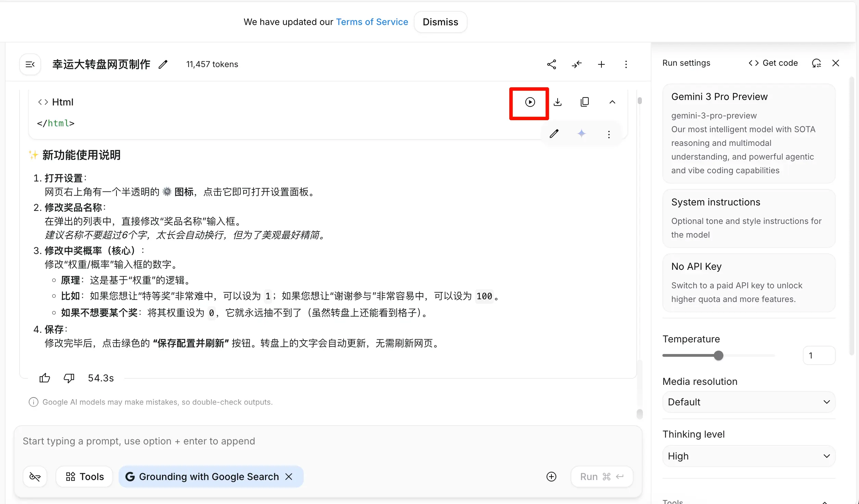Click the thumbs up feedback icon
859x504 pixels.
click(45, 378)
